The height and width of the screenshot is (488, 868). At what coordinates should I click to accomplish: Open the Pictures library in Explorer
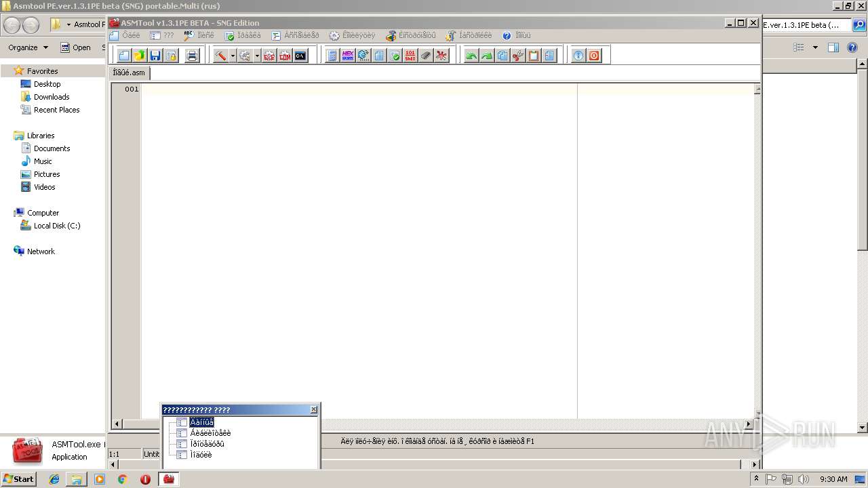click(x=47, y=174)
